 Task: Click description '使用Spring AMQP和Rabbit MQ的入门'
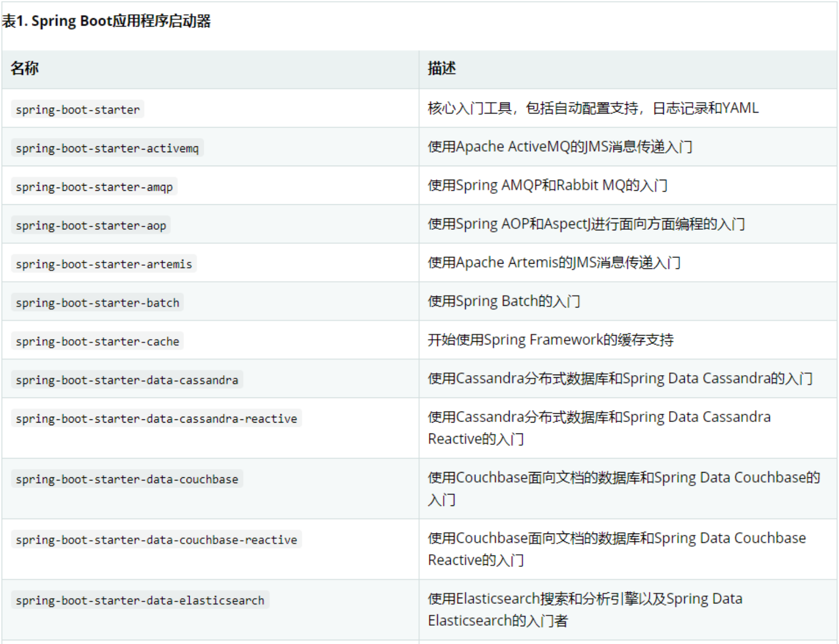click(x=548, y=185)
